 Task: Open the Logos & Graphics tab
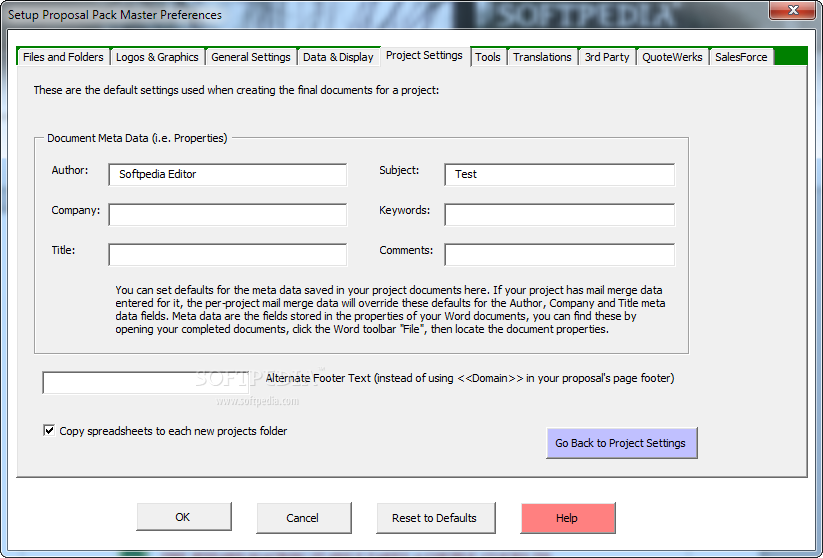pos(157,57)
